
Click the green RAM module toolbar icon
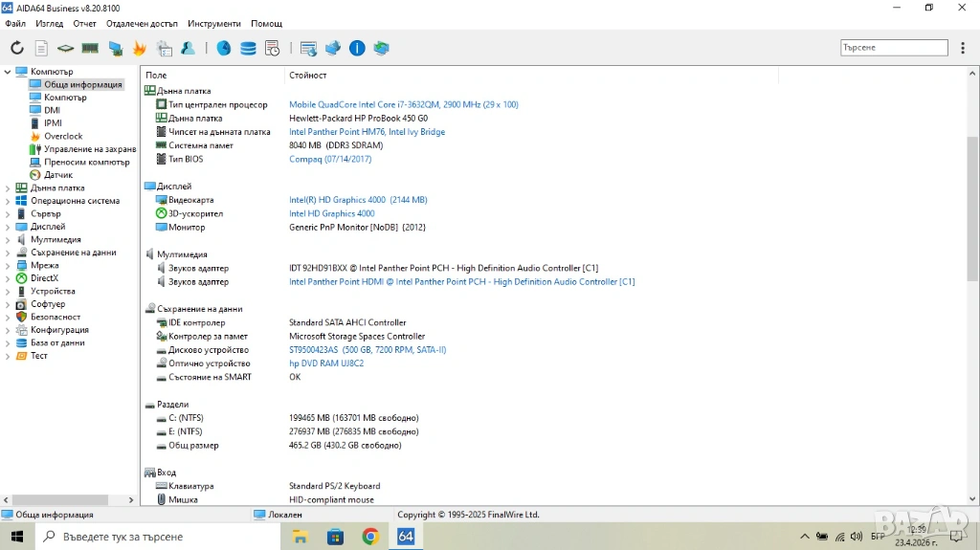click(x=90, y=48)
